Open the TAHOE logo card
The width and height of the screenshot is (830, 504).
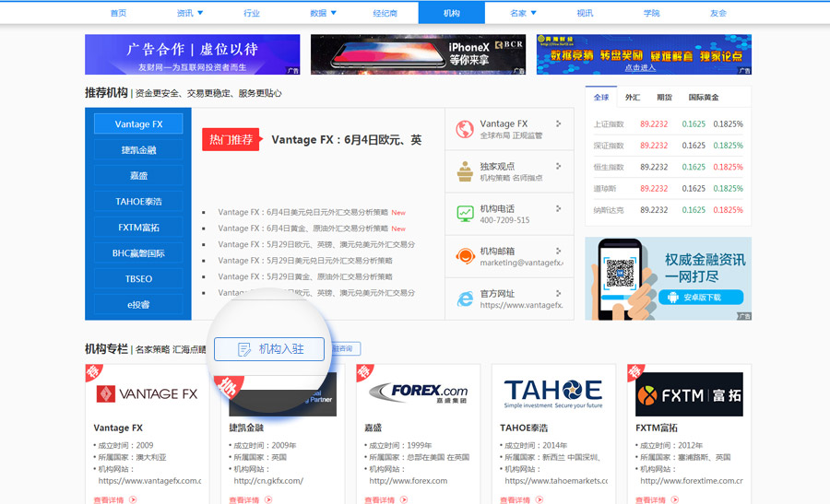pos(553,394)
